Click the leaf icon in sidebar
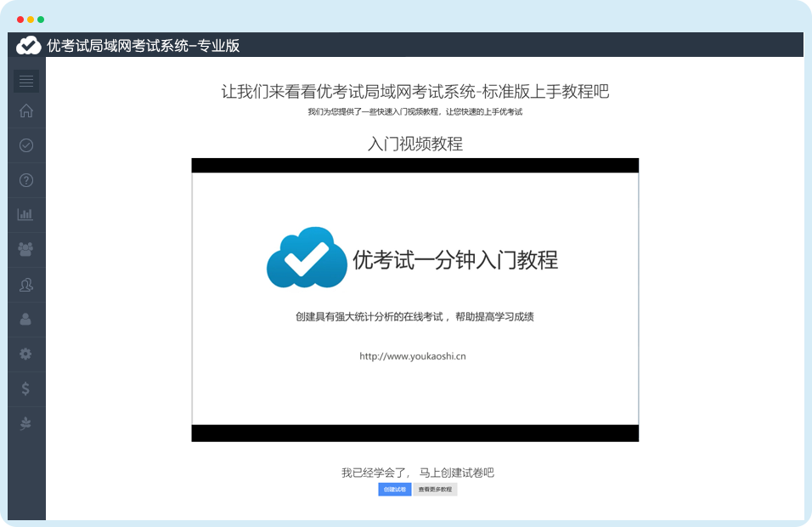 [x=26, y=422]
